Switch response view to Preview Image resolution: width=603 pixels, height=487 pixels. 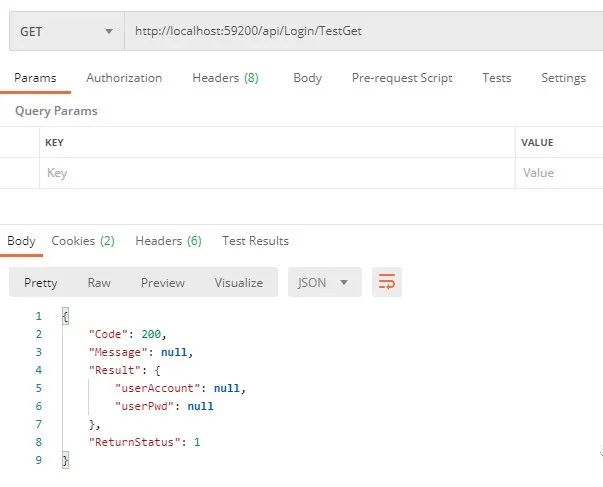(163, 283)
